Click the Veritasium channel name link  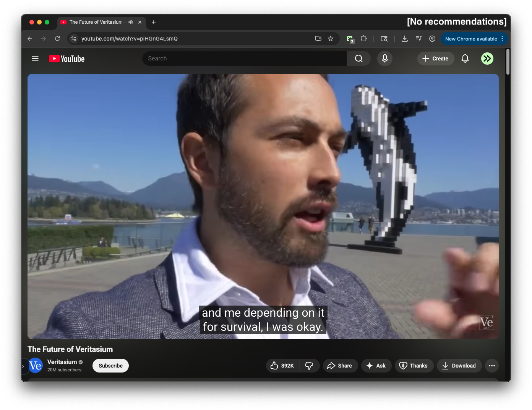coord(62,362)
